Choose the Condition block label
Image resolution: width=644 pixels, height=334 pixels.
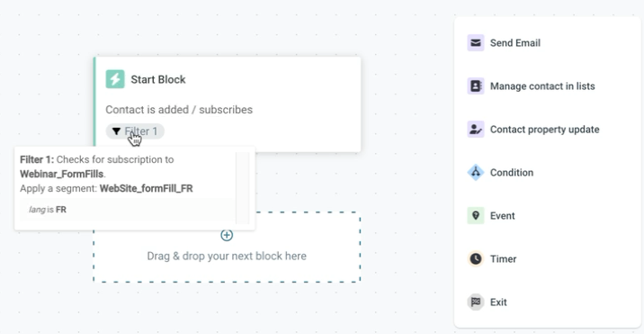512,172
